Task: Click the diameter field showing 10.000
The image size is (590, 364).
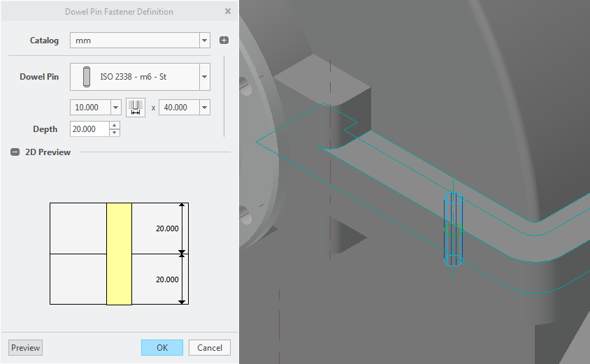Action: [90, 108]
